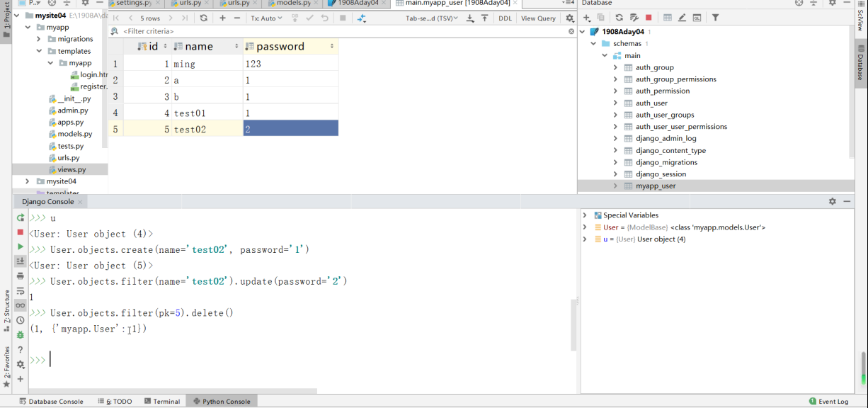Open the 6: TODO tool window tab

pyautogui.click(x=115, y=402)
